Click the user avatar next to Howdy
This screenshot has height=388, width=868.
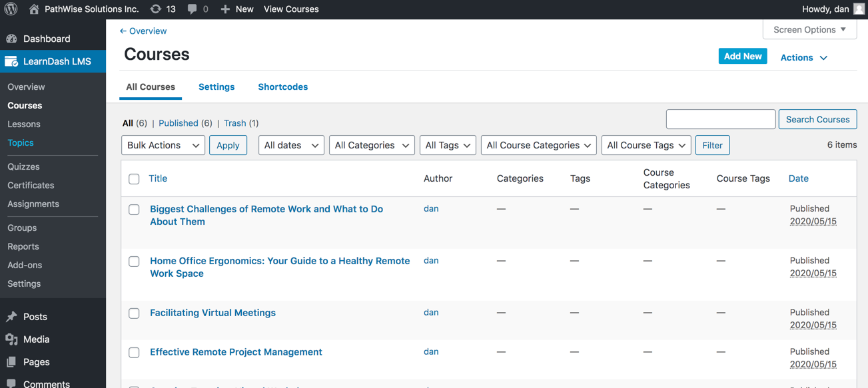(x=859, y=9)
